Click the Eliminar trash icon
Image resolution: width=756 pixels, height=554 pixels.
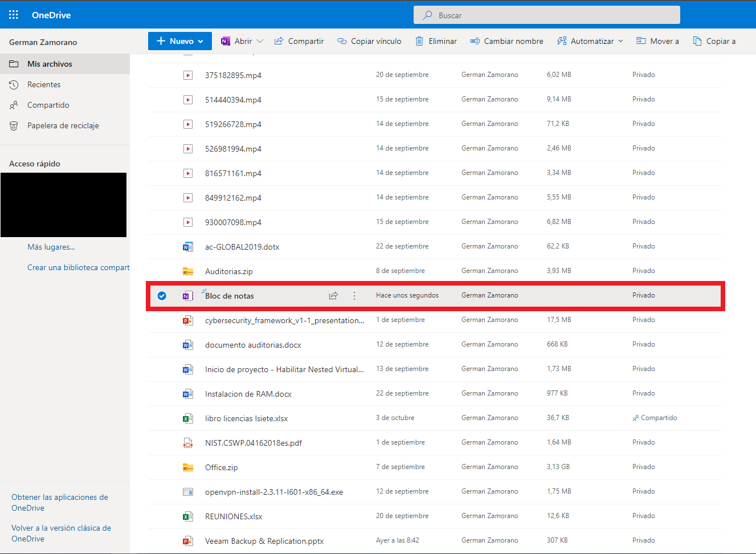419,41
